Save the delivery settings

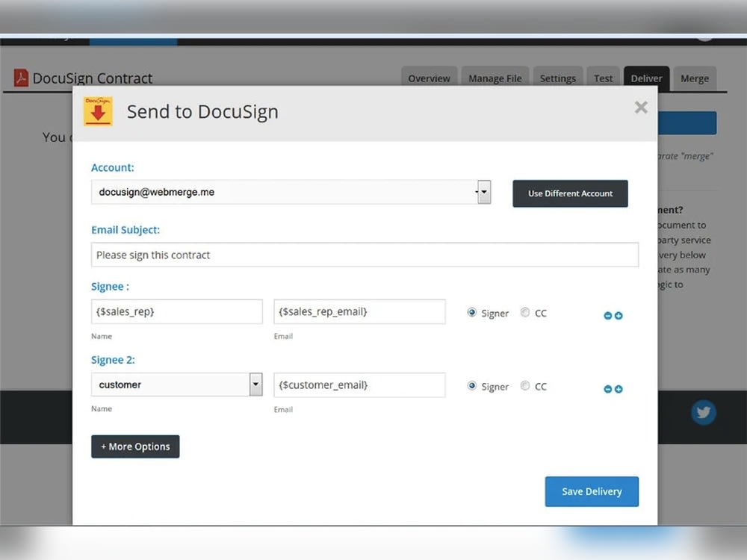coord(592,491)
